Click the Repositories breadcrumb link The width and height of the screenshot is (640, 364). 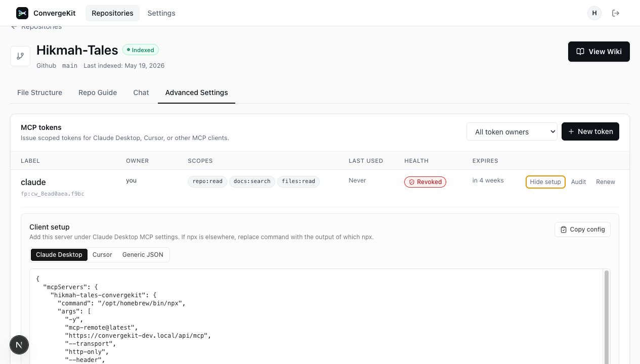coord(41,27)
